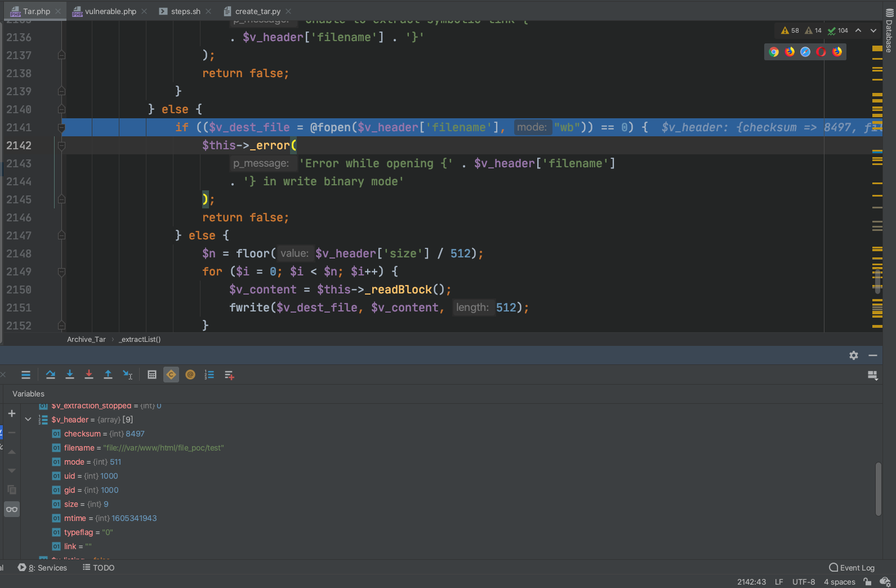The height and width of the screenshot is (588, 896).
Task: Open in the first Firefox browser icon
Action: point(790,52)
